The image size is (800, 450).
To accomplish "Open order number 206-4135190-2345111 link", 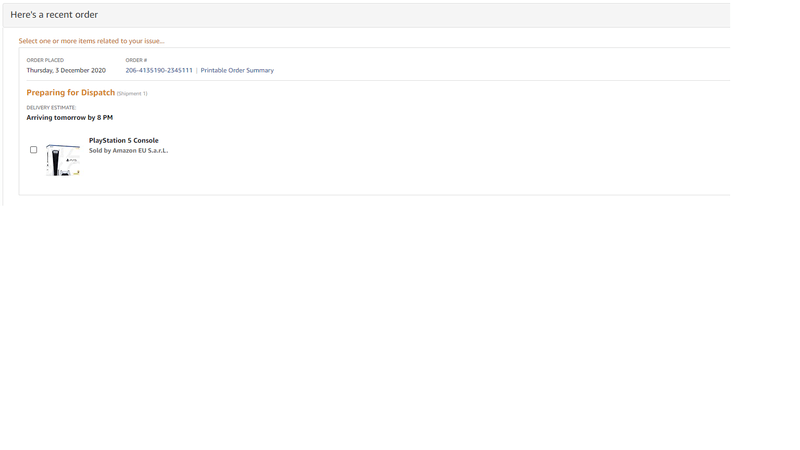I will tap(159, 70).
